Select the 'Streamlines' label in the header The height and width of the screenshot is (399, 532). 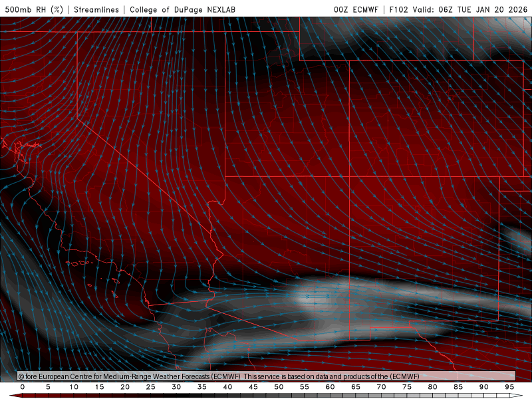tap(96, 9)
